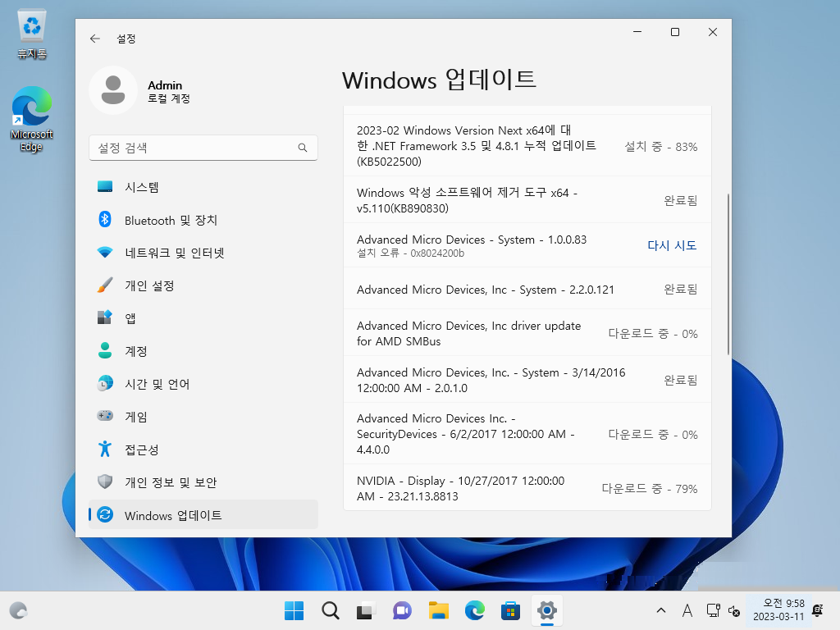Click the IME language indicator A
This screenshot has width=840, height=630.
tap(687, 610)
